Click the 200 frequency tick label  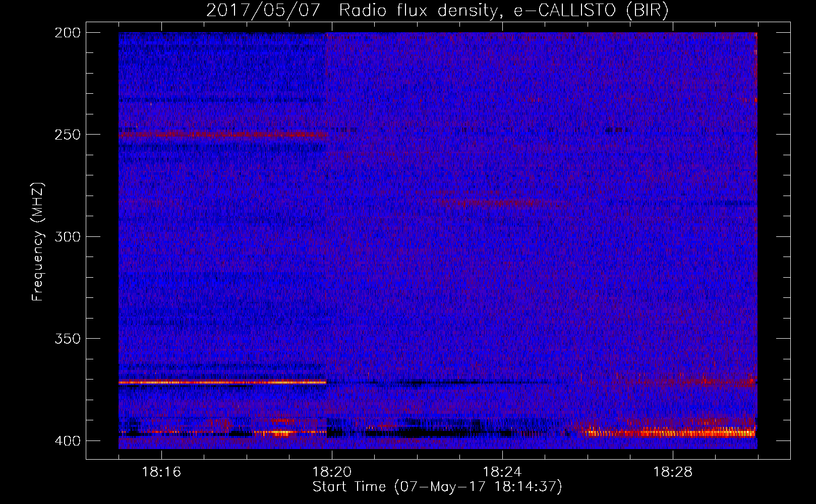[x=67, y=33]
